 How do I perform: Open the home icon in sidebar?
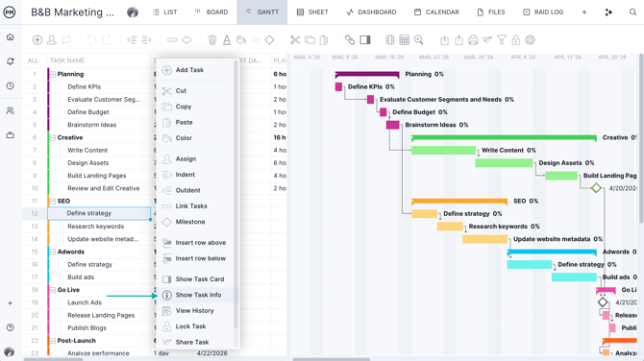pos(11,36)
